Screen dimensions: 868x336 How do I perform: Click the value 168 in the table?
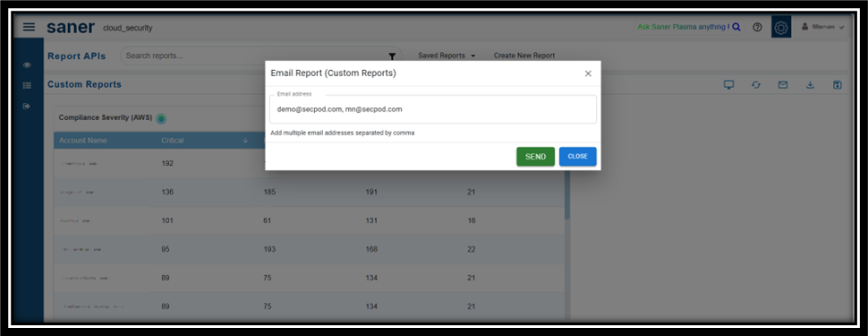370,249
